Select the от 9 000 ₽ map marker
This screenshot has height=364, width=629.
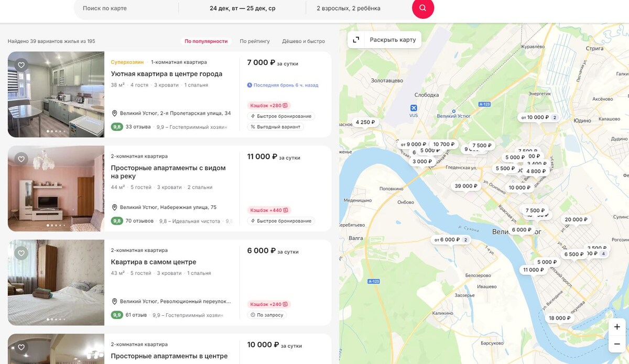(x=413, y=145)
